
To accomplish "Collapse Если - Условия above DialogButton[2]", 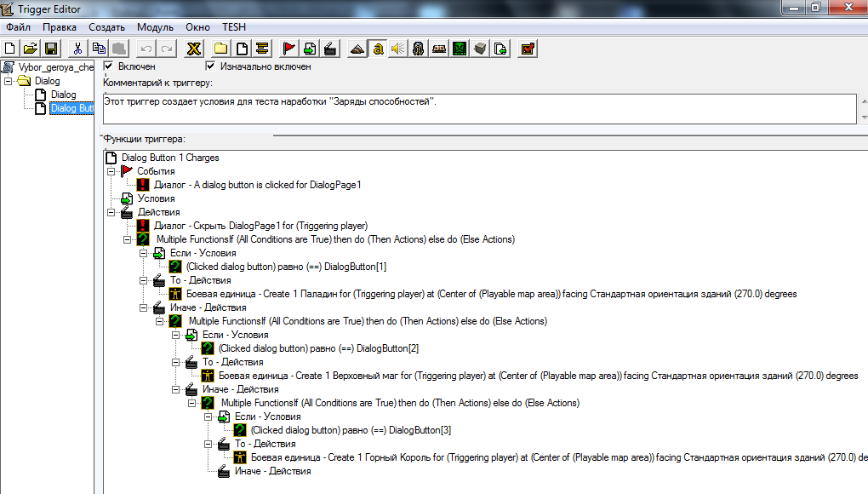I will [175, 335].
